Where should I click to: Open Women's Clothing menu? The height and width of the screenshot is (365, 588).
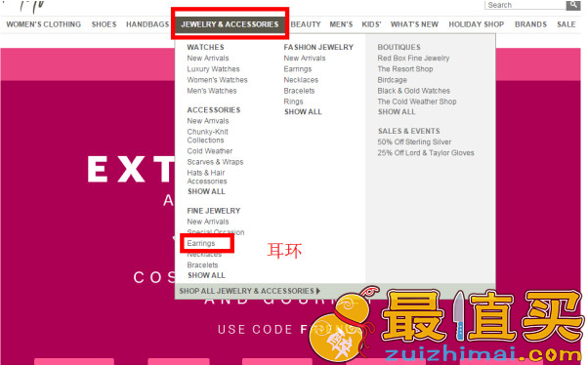click(x=44, y=24)
